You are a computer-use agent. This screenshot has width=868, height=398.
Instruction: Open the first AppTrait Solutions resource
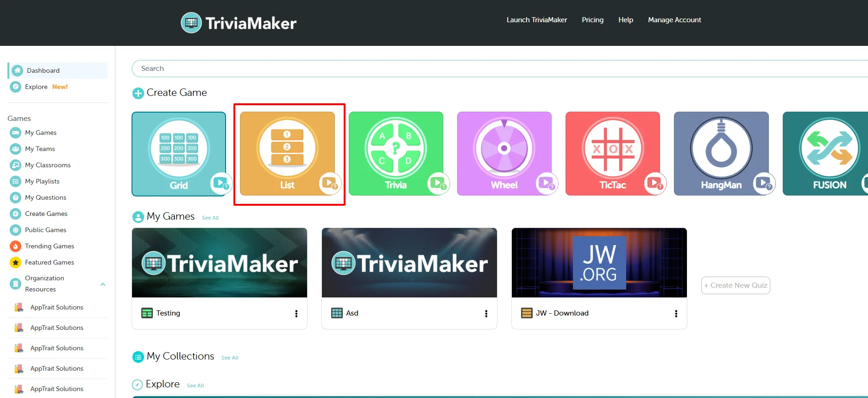point(57,307)
